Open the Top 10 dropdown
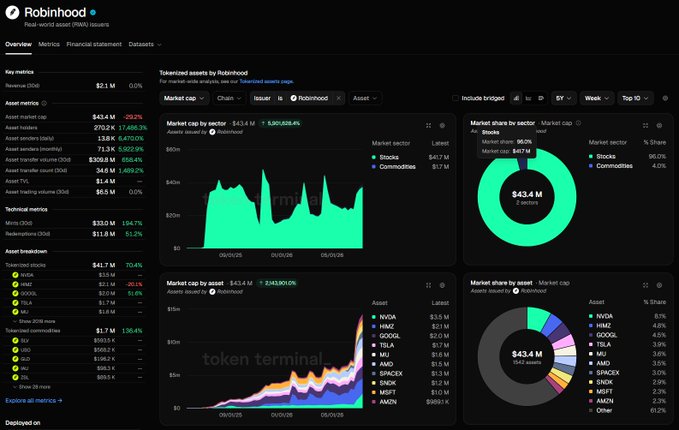 click(635, 98)
